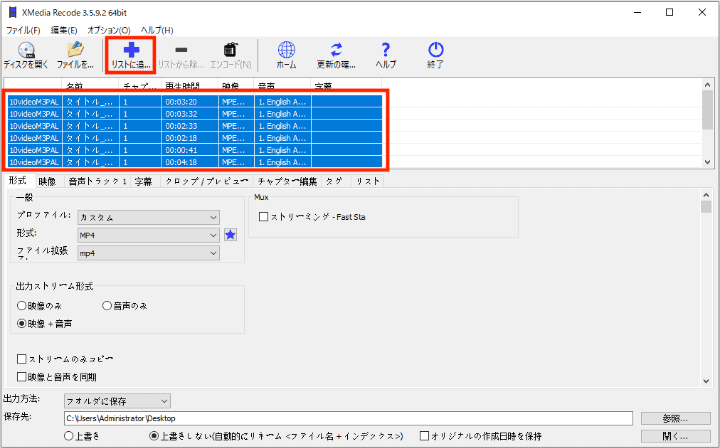Select the row with duration 00:03:32
The height and width of the screenshot is (448, 720).
tap(195, 114)
